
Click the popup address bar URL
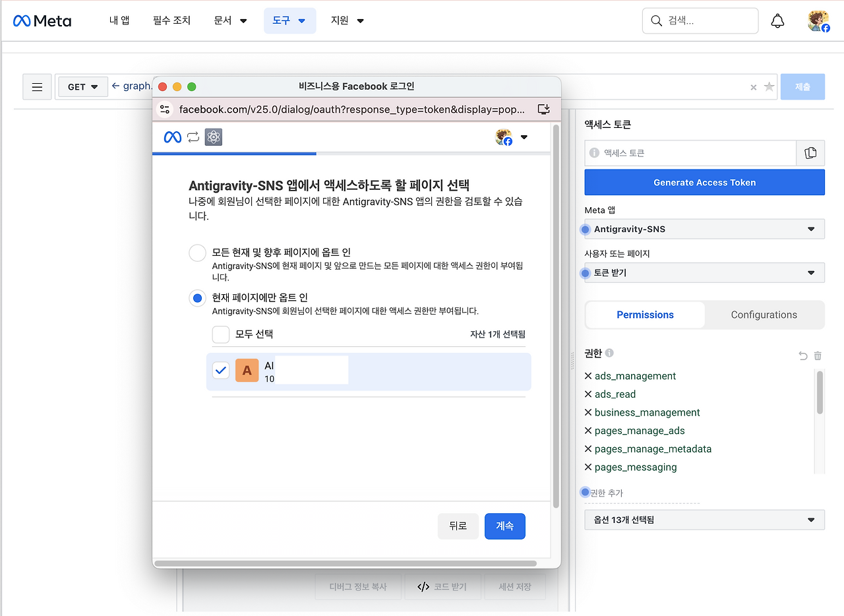[352, 109]
